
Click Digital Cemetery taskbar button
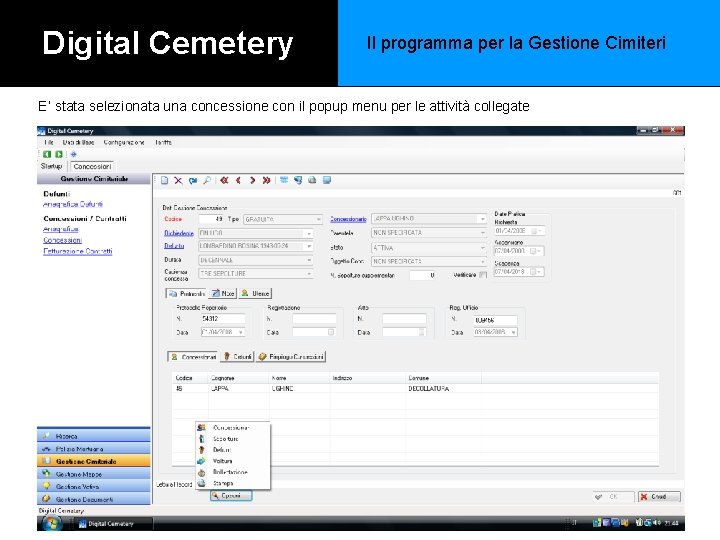pyautogui.click(x=111, y=523)
